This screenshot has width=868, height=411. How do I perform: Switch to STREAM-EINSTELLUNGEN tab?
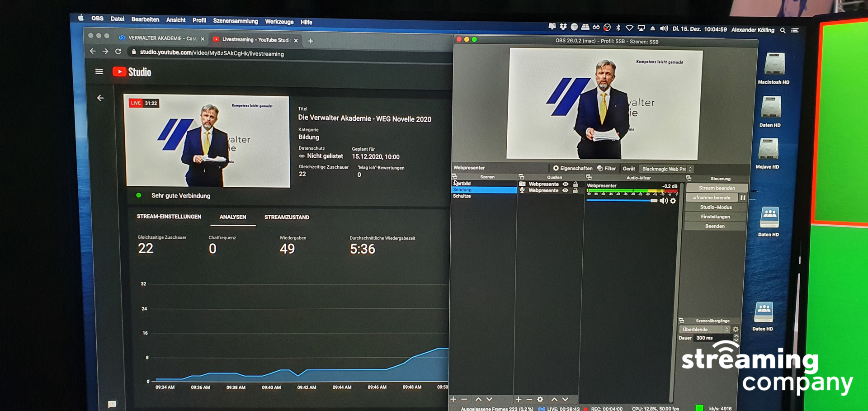(x=169, y=217)
